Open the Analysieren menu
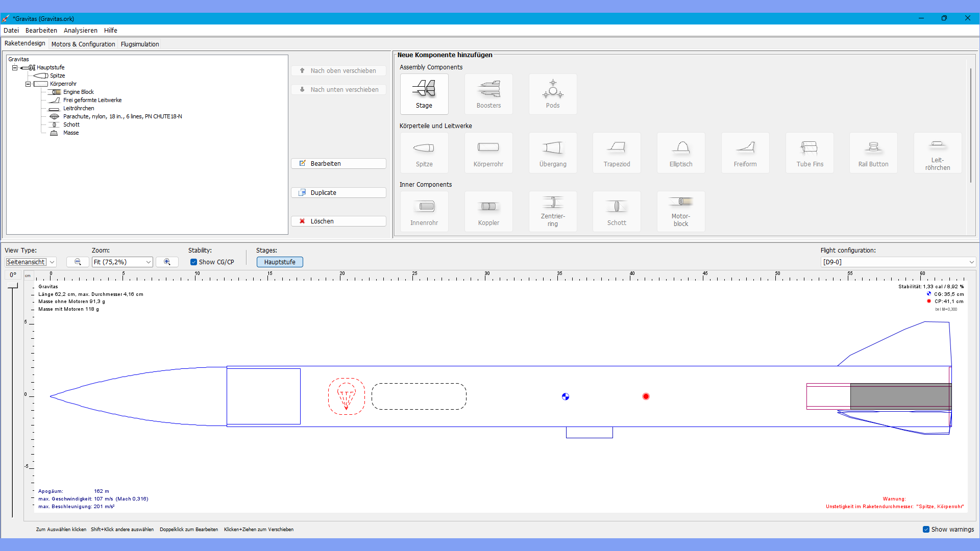 (x=80, y=30)
